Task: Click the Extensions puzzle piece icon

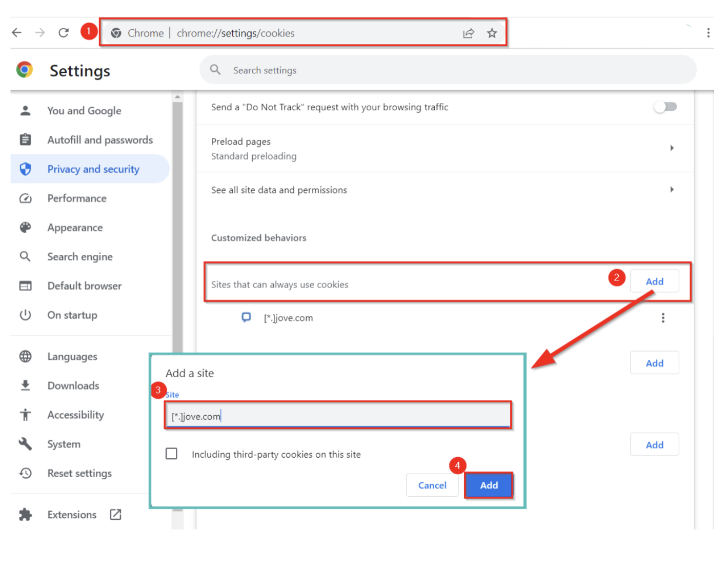Action: click(25, 515)
